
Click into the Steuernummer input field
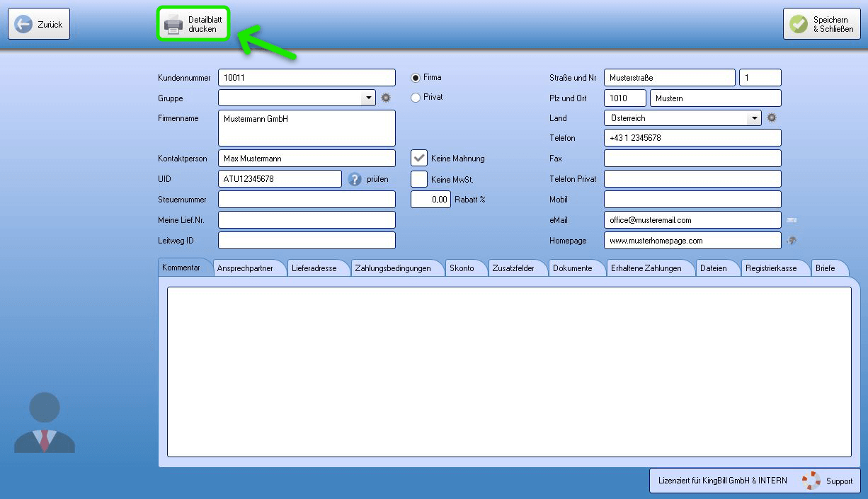(307, 200)
